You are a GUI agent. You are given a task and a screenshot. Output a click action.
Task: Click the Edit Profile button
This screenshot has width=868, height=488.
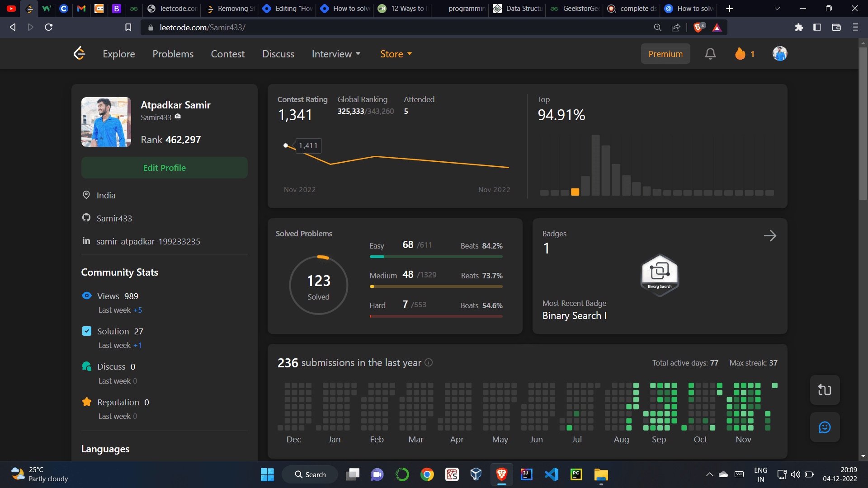pyautogui.click(x=164, y=168)
